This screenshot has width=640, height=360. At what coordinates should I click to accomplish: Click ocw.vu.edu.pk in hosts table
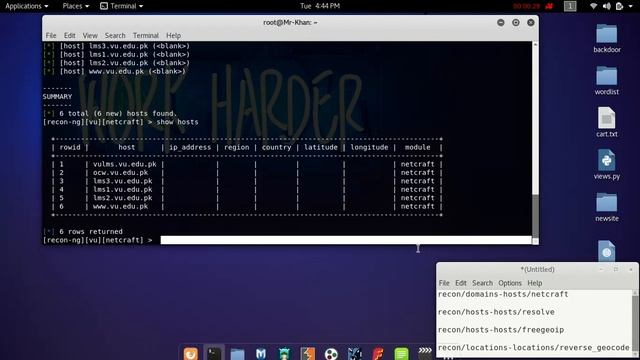[x=120, y=173]
